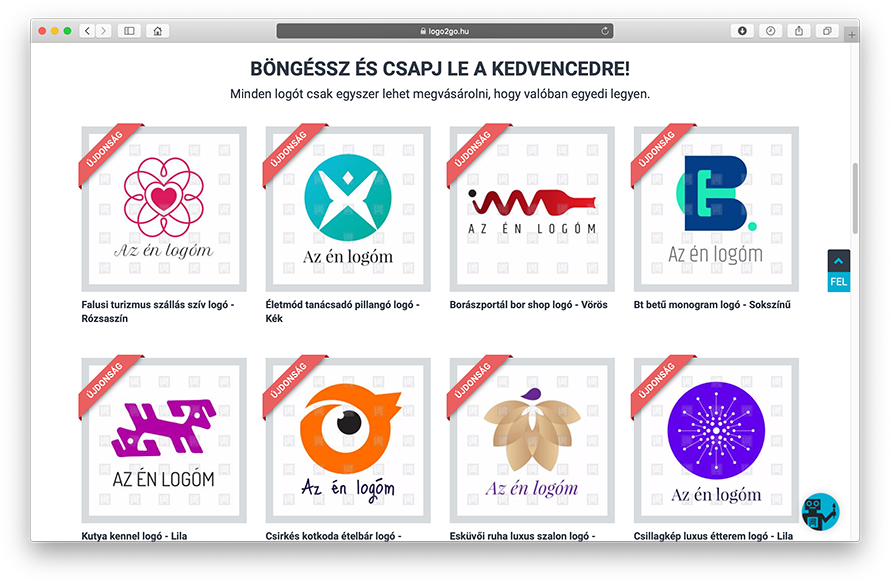Show the tab overview icon
This screenshot has width=890, height=583.
point(827,31)
